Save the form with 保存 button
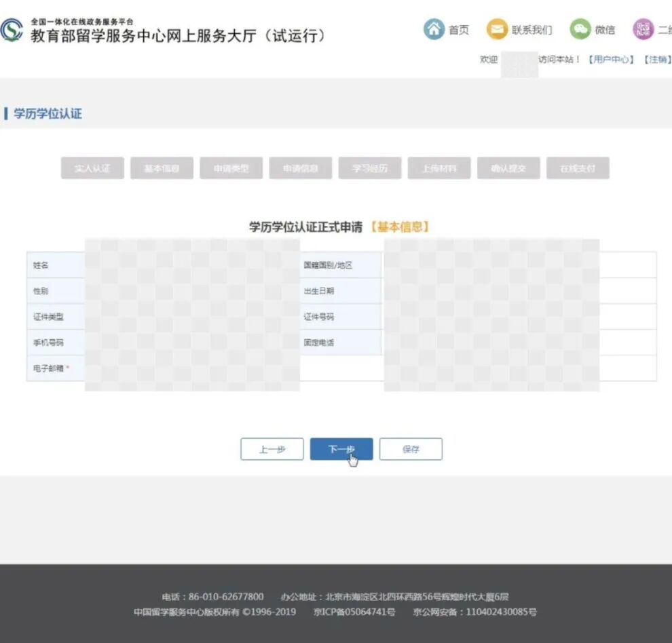Viewport: 672px width, 643px height. (411, 448)
